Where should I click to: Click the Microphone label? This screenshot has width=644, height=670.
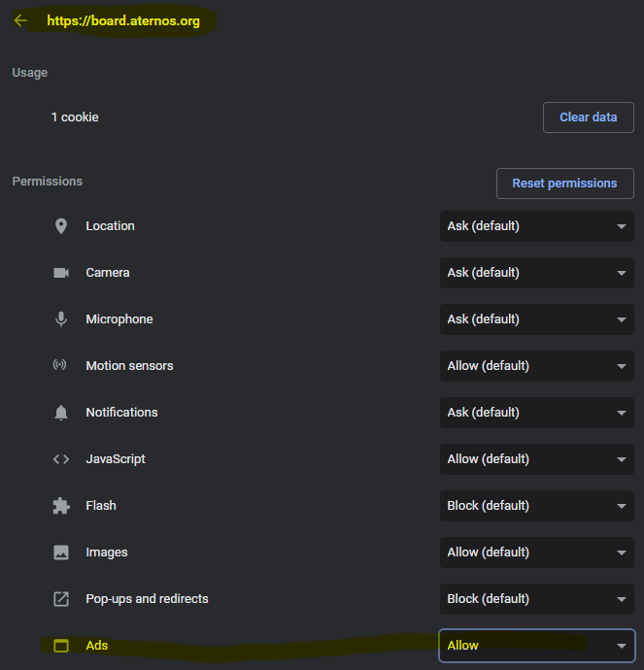119,319
